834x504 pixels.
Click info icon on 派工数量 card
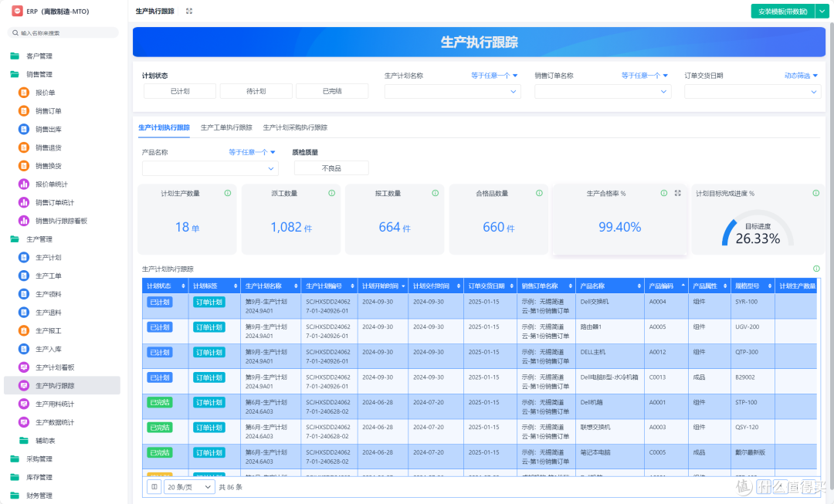[x=331, y=193]
